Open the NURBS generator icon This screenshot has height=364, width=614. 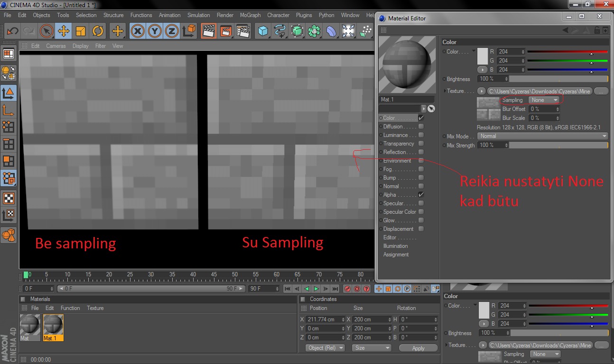coord(297,31)
